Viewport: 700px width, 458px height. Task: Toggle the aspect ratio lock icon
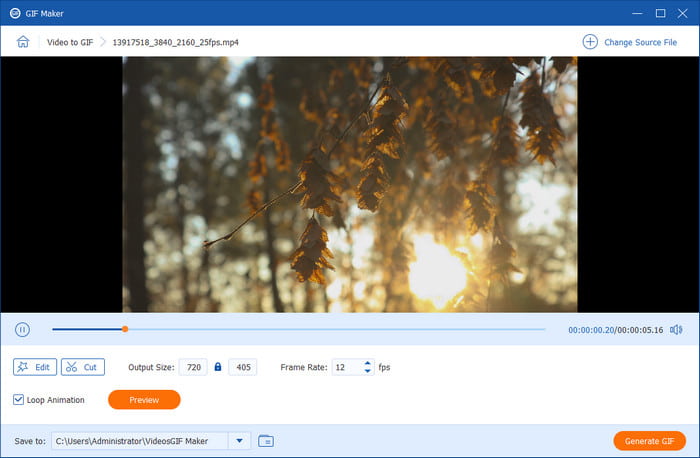tap(218, 367)
